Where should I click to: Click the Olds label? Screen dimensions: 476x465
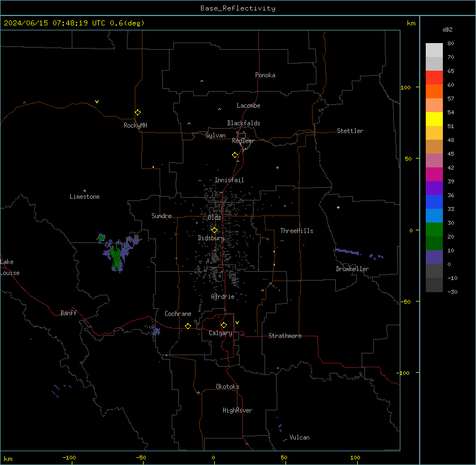[214, 218]
